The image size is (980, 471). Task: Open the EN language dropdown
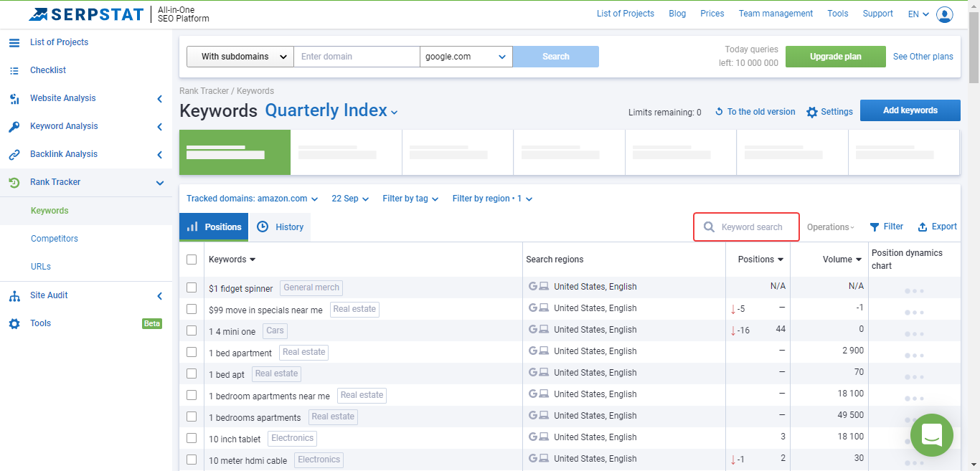(x=919, y=14)
